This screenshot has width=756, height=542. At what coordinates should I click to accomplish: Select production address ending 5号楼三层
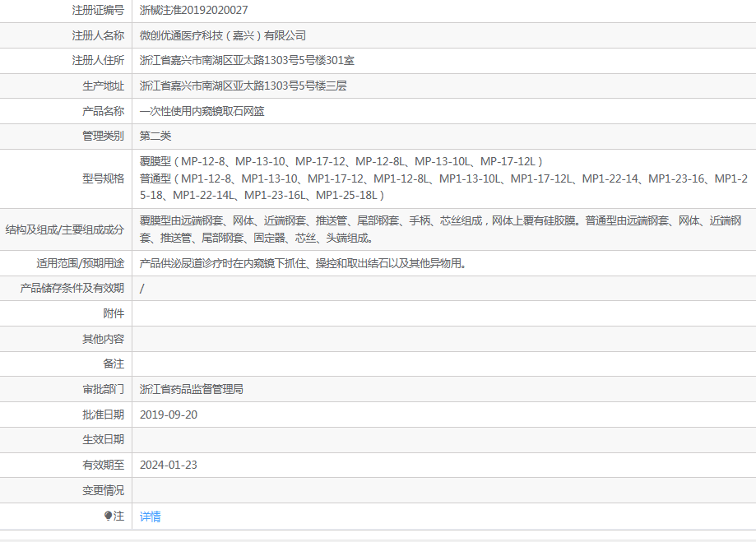(x=243, y=86)
